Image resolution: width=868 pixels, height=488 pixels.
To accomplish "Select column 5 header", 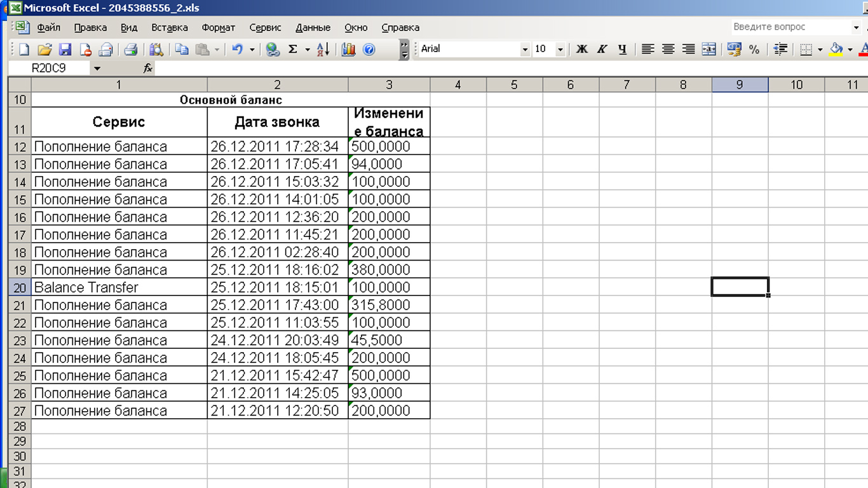I will click(x=514, y=85).
